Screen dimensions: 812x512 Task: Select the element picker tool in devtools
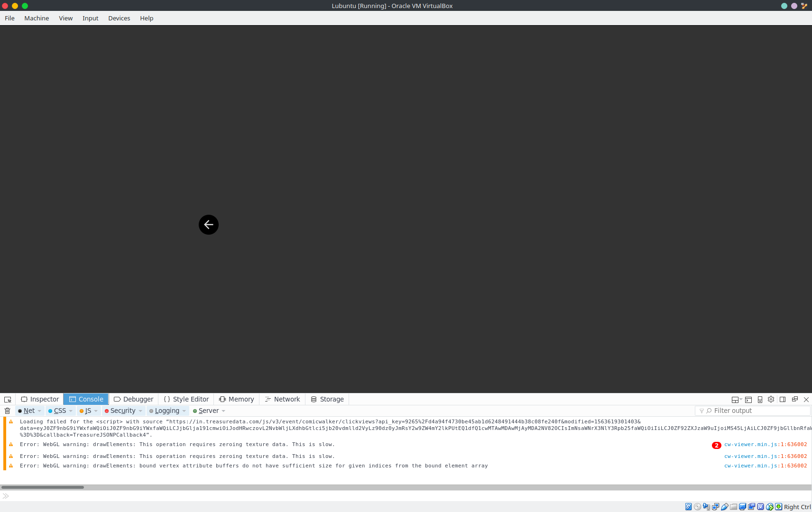8,399
